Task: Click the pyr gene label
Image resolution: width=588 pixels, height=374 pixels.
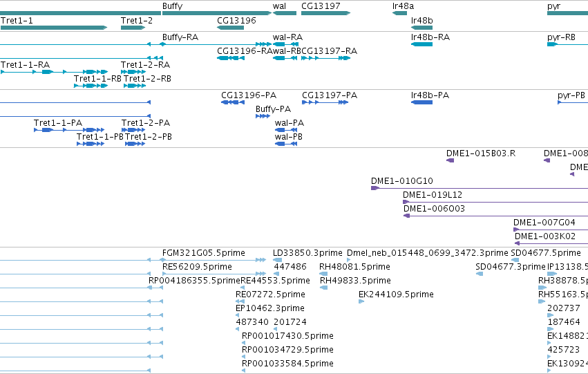Action: click(554, 6)
